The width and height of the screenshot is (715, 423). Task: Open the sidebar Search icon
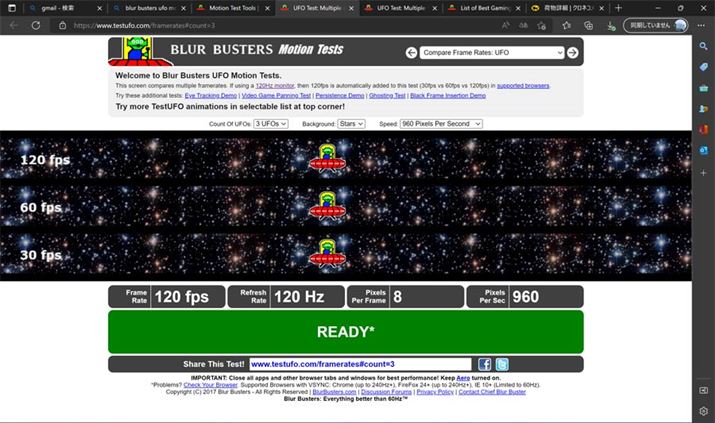pyautogui.click(x=704, y=46)
